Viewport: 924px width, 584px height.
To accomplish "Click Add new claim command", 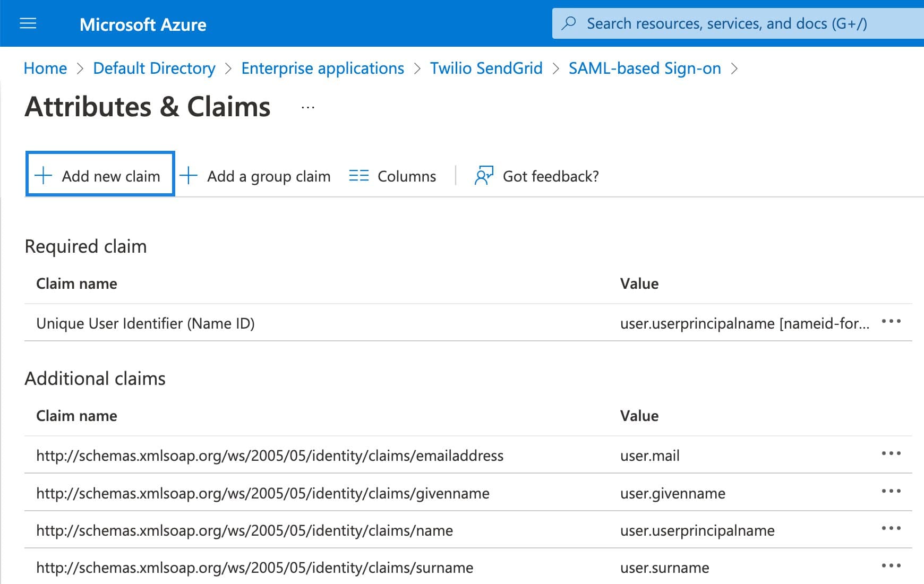I will click(112, 176).
